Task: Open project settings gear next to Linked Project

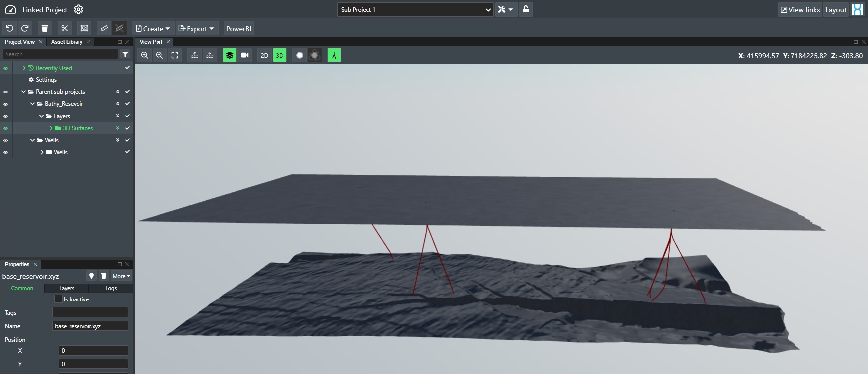Action: coord(79,9)
